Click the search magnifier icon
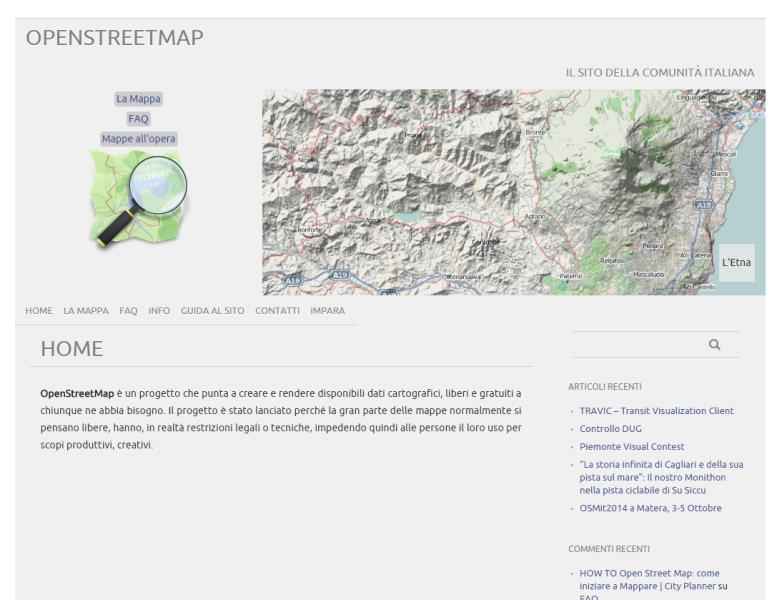This screenshot has width=782, height=600. (714, 344)
